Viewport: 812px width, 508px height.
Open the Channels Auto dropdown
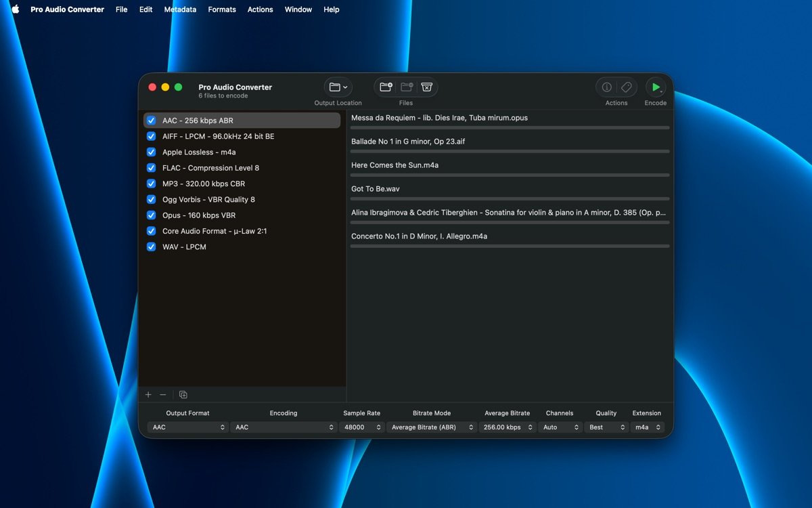(x=560, y=427)
